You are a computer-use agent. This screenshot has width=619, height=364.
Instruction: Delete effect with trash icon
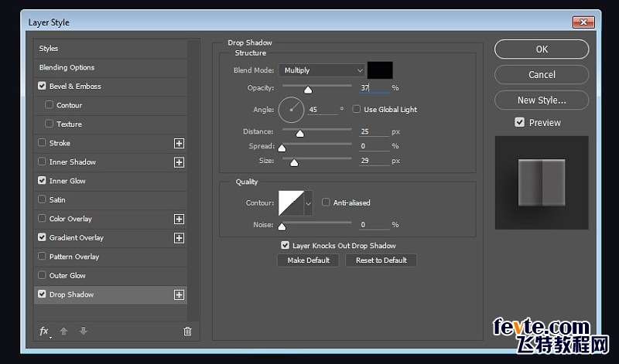point(187,332)
